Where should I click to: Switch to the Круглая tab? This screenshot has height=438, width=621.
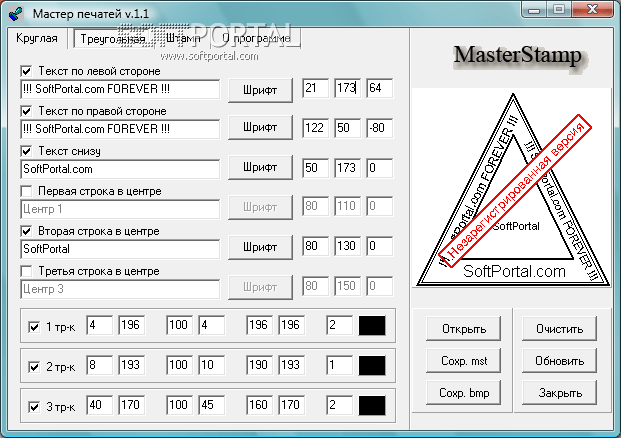[37, 38]
